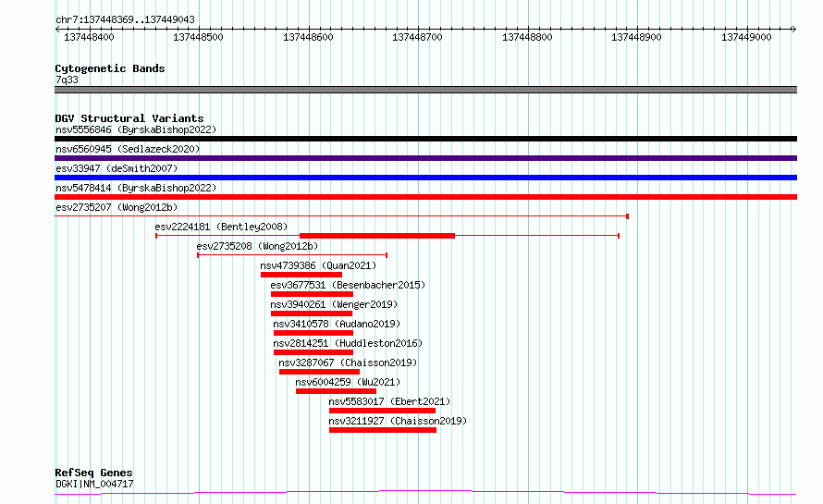Open the nsv3410578 (Audano2019) variant label
The image size is (823, 504).
[337, 324]
